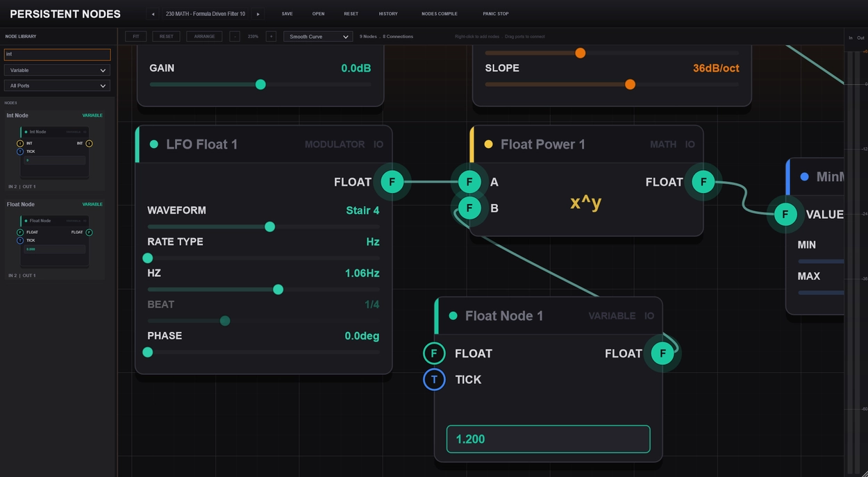Click Int Node library TICK port

(x=20, y=151)
